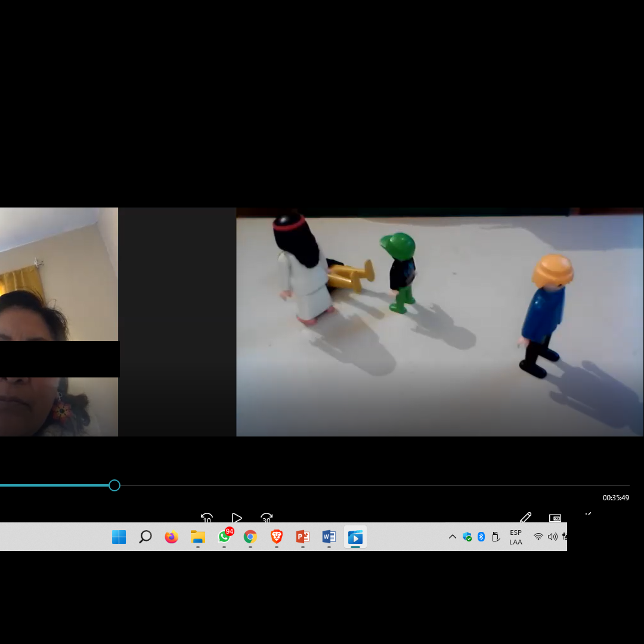Open Brave browser from the taskbar
Screen dimensions: 644x644
coord(277,537)
